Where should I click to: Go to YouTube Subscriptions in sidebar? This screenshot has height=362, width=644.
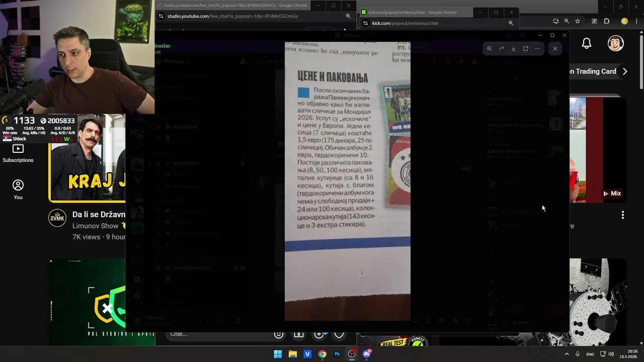(x=18, y=153)
